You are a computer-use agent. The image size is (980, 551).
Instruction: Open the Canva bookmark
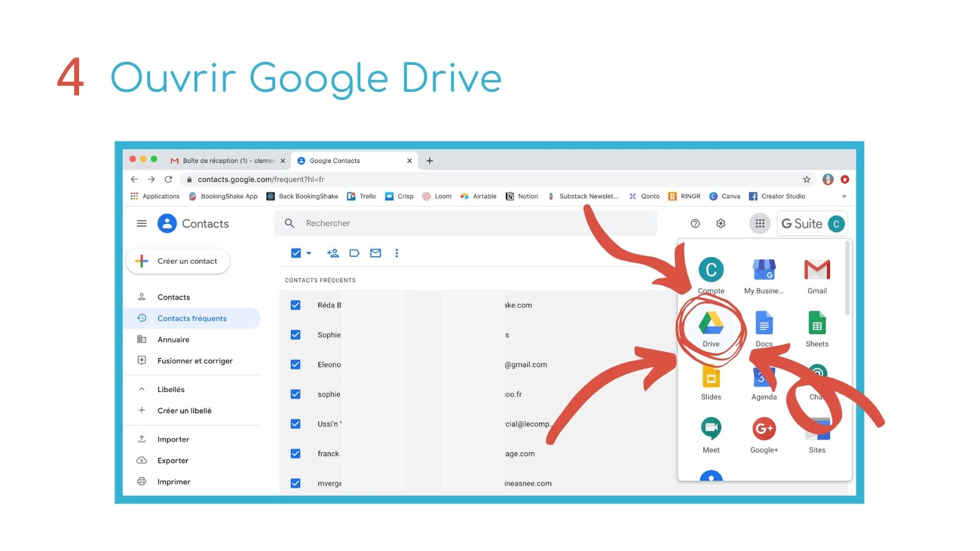click(x=725, y=197)
